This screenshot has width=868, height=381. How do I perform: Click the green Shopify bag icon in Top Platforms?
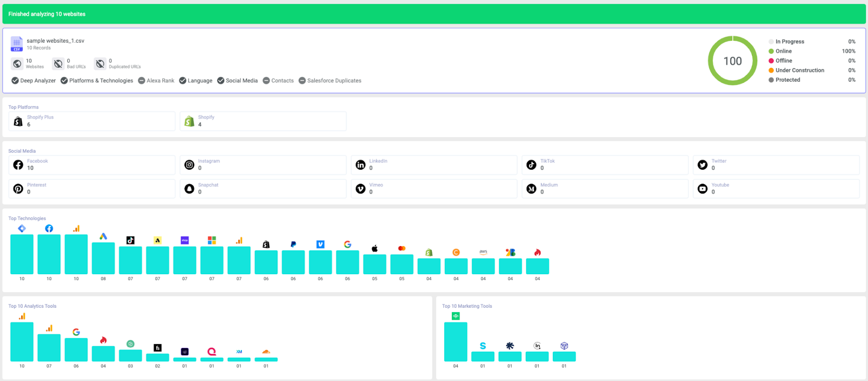[x=189, y=121]
